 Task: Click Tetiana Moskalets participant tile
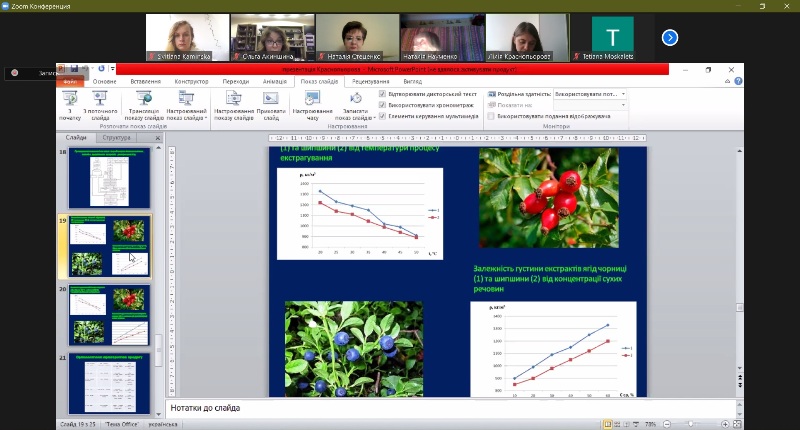(612, 37)
